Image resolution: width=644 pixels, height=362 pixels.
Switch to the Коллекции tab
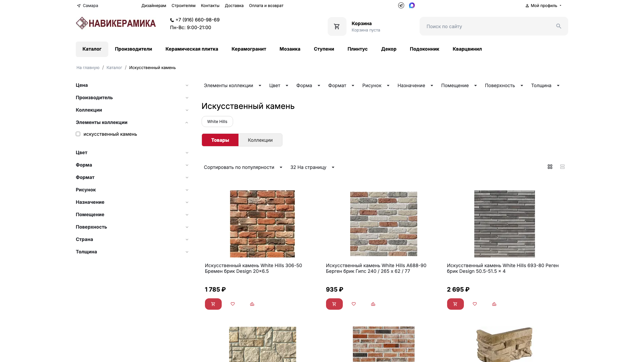point(260,140)
